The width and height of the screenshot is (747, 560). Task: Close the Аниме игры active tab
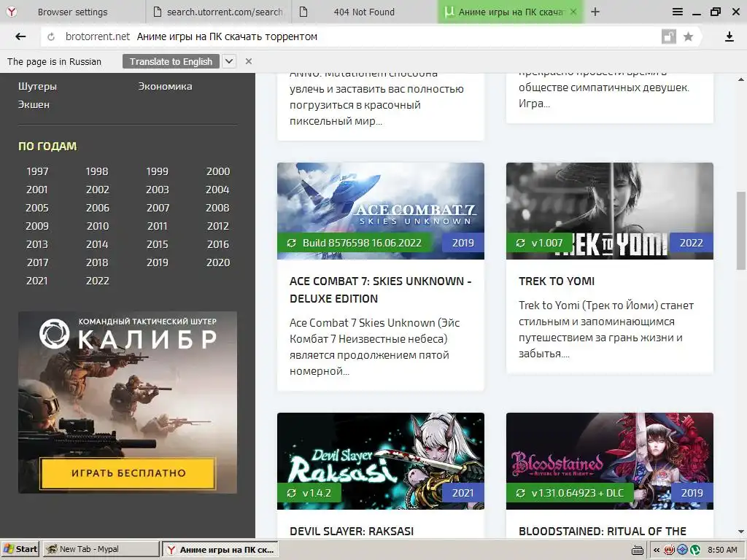point(573,12)
